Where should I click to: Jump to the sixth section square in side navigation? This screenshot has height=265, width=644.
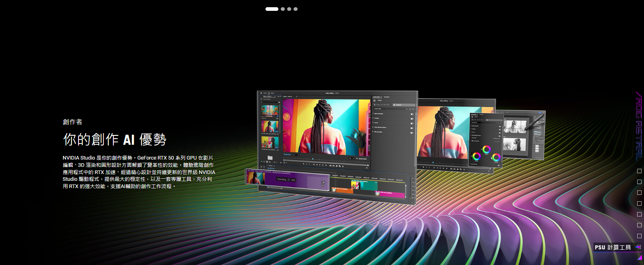[639, 225]
